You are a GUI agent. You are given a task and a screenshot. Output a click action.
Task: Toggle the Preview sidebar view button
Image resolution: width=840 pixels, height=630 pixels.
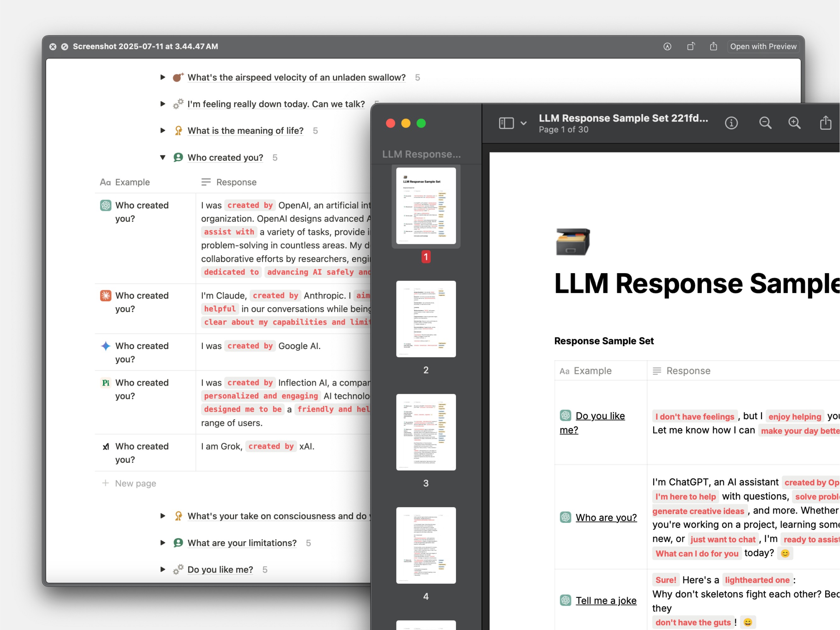click(506, 123)
